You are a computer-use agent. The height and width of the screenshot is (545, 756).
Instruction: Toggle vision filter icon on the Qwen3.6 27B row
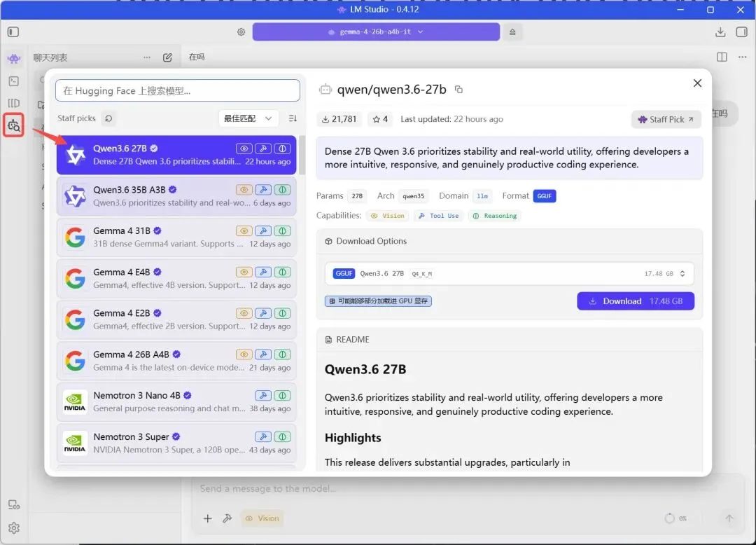[244, 149]
